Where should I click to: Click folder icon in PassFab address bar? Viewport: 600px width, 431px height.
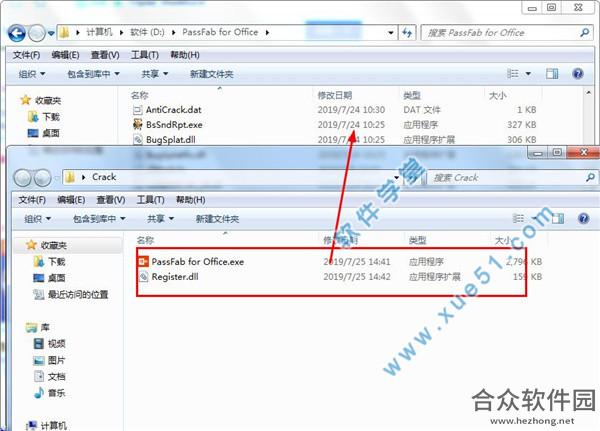point(64,33)
